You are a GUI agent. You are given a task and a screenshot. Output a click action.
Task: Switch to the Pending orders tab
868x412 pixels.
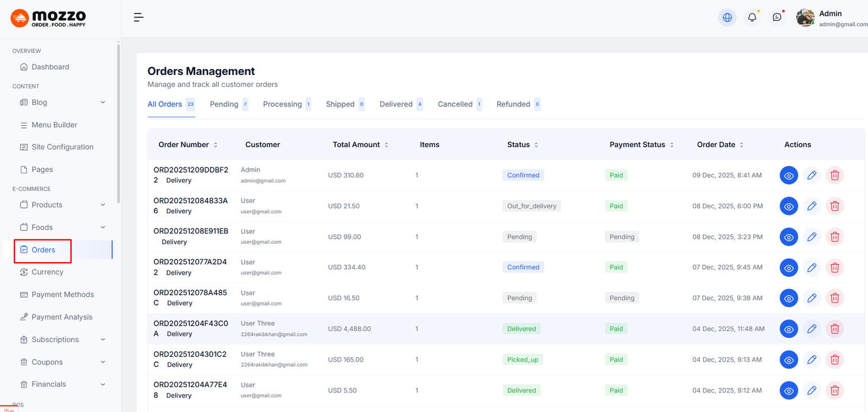tap(224, 104)
